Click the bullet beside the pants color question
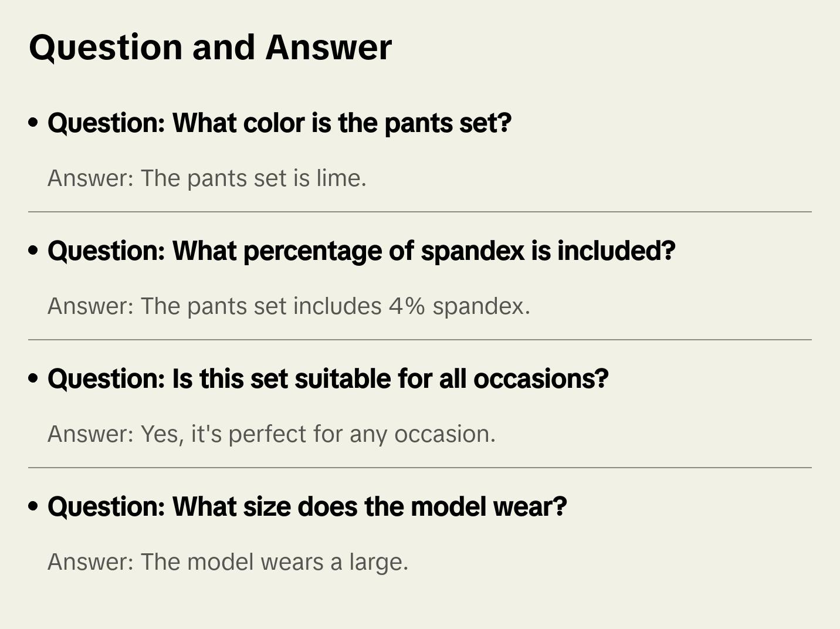This screenshot has width=840, height=629. pyautogui.click(x=33, y=123)
